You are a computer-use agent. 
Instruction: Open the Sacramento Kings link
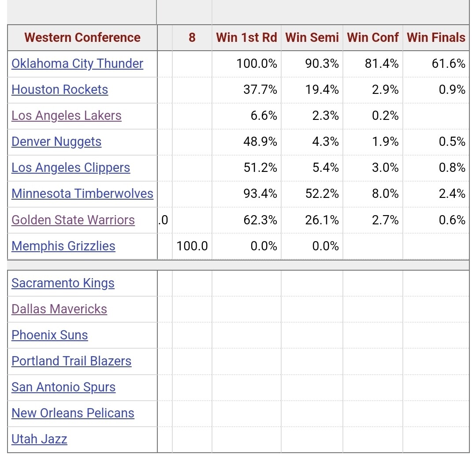coord(63,283)
